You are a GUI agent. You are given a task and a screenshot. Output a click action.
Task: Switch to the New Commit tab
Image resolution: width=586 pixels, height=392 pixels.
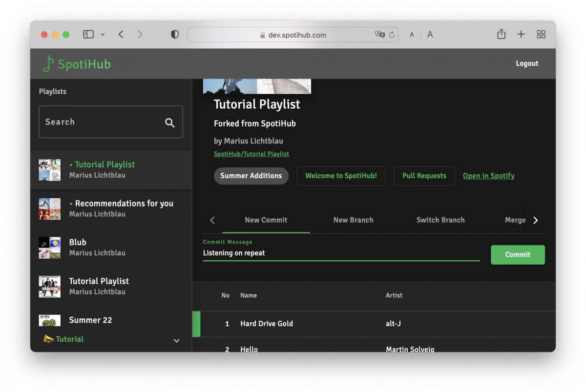tap(266, 220)
